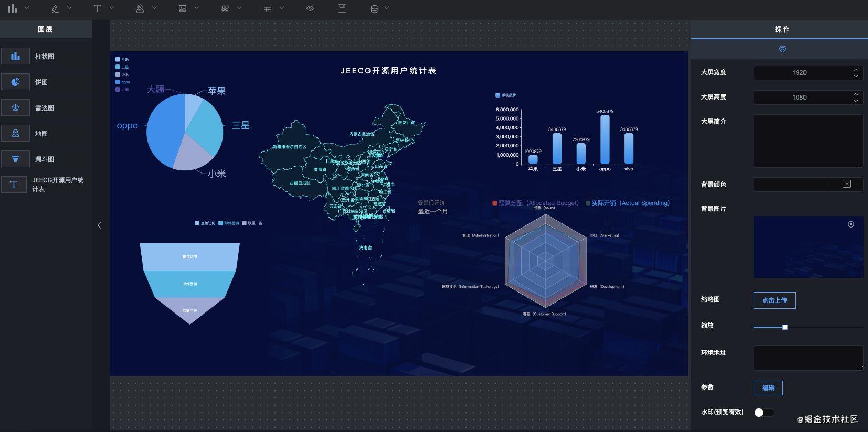Toggle the 水印(预览有效) switch
This screenshot has width=868, height=432.
coord(764,413)
